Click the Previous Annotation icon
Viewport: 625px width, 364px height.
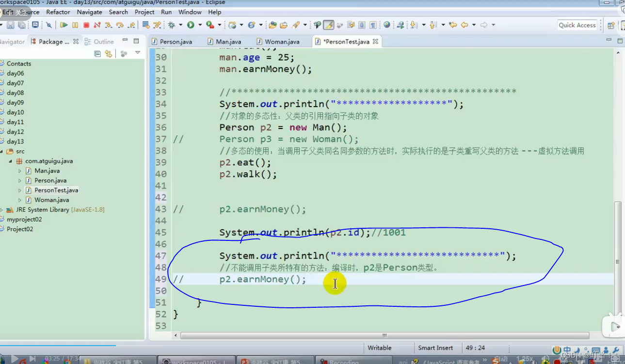(x=433, y=25)
